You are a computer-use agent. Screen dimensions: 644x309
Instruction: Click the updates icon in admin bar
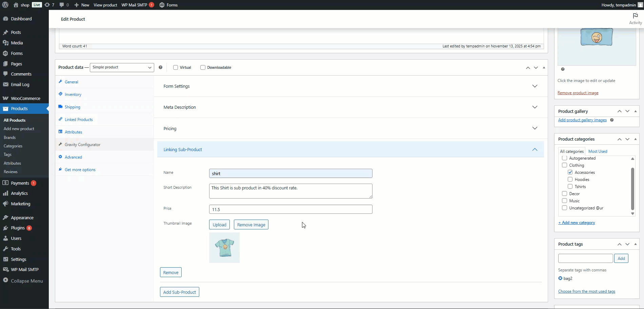47,5
